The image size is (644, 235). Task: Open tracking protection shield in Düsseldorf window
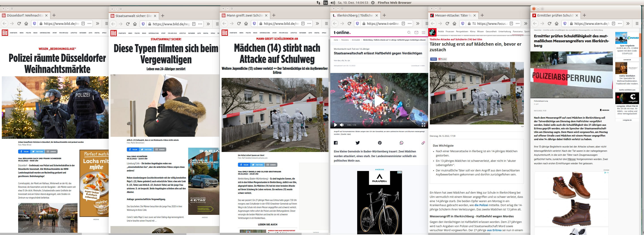(x=35, y=23)
